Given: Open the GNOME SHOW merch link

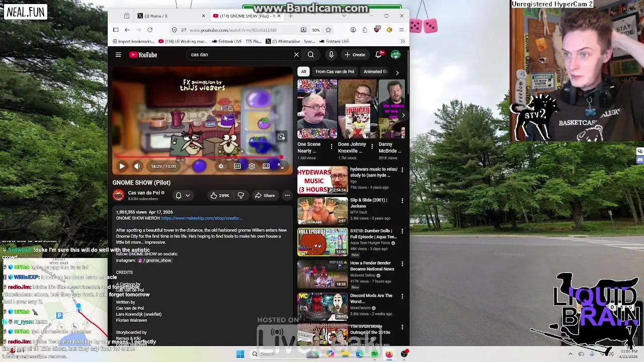Looking at the screenshot, I should 202,218.
